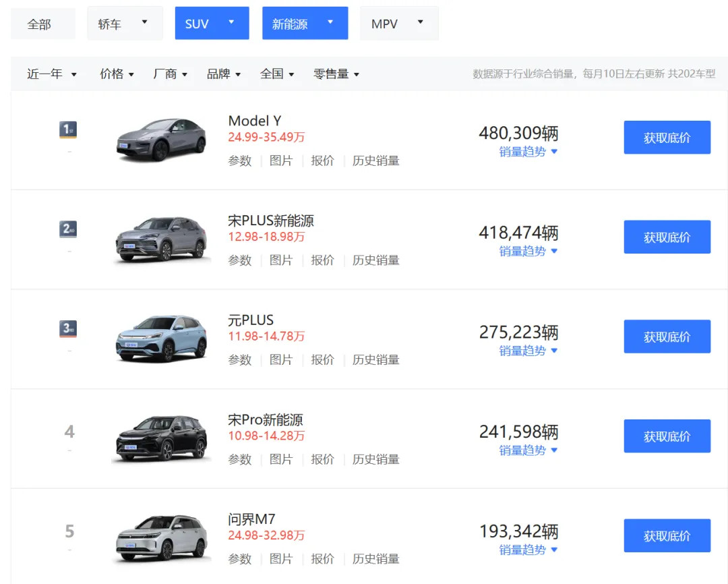Expand 销量趋势 for 元PLUS

528,351
